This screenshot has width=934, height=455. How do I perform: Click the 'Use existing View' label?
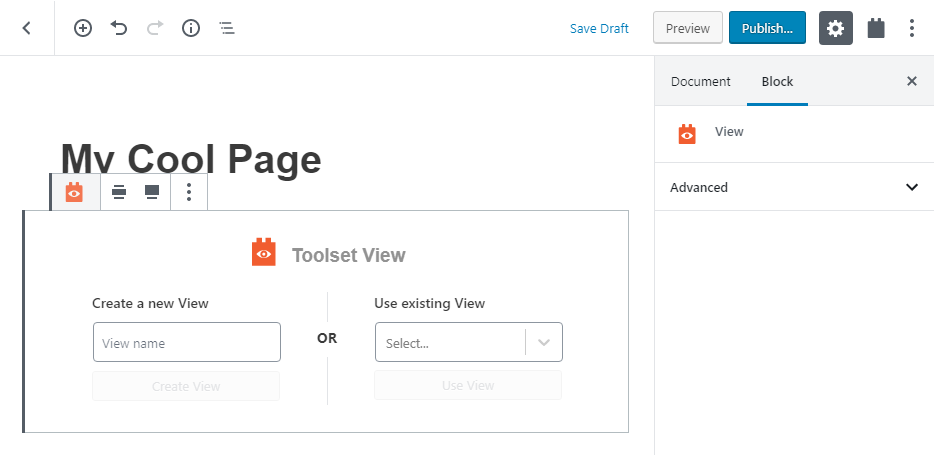click(429, 303)
